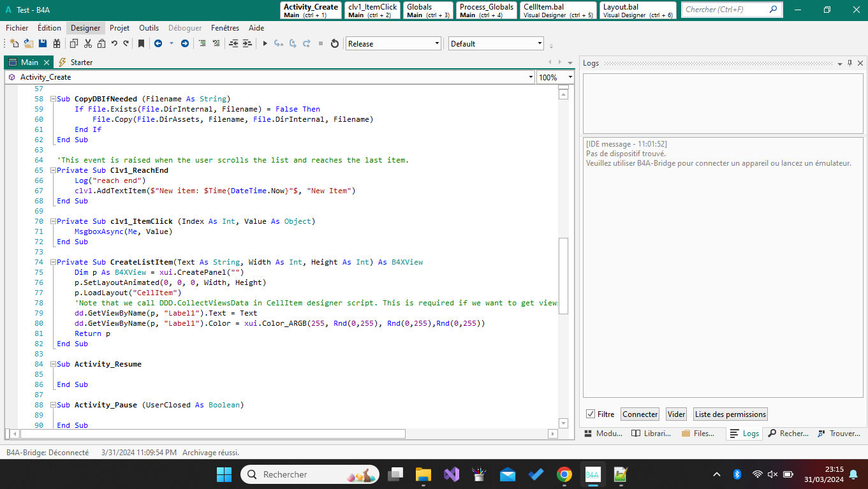Collapse the clv1_ItemClick sub

pos(53,221)
